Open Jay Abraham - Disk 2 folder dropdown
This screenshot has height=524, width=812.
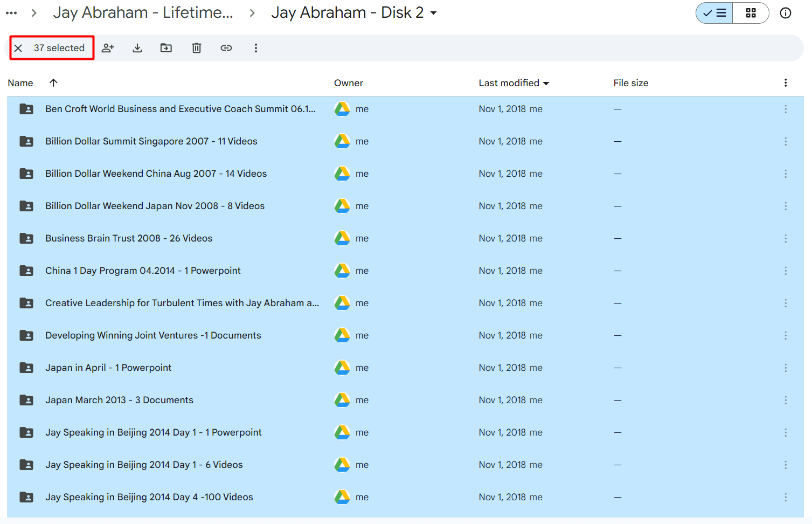[354, 12]
